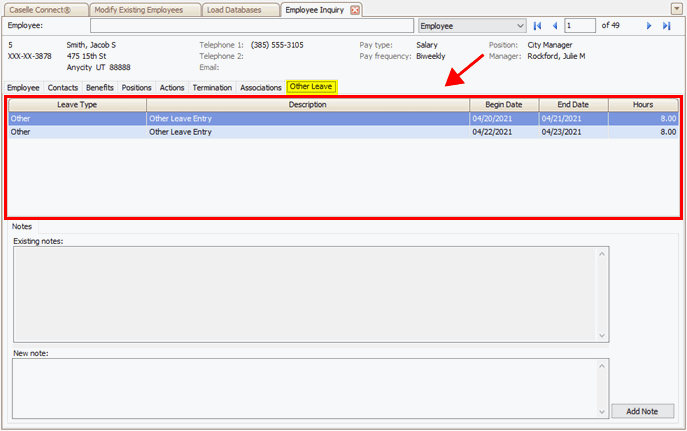Go to previous employee record

[x=554, y=25]
